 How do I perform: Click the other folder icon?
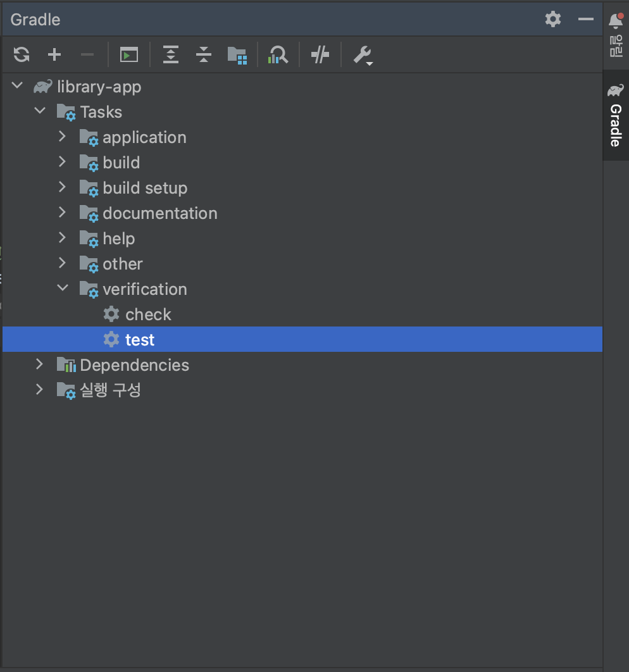pyautogui.click(x=89, y=264)
